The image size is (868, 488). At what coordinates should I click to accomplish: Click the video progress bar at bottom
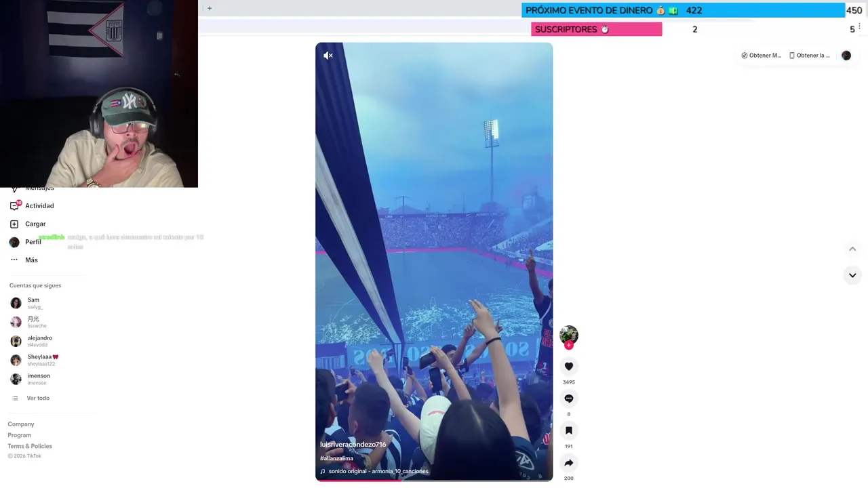point(434,480)
